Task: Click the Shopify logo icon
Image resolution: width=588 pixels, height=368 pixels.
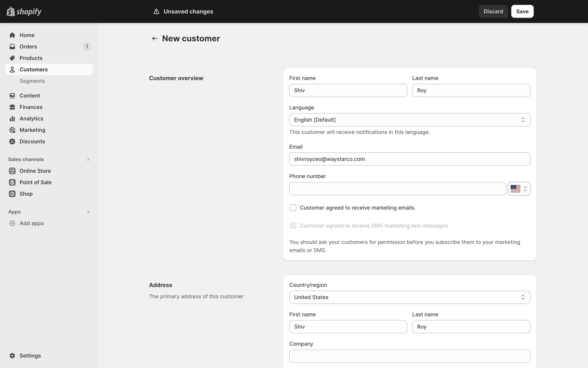Action: (11, 11)
